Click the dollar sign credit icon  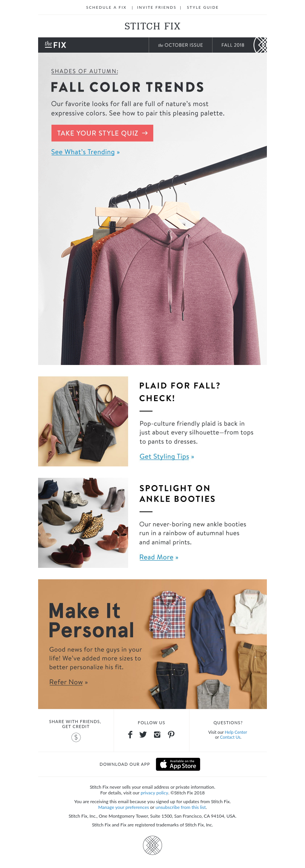coord(76,737)
